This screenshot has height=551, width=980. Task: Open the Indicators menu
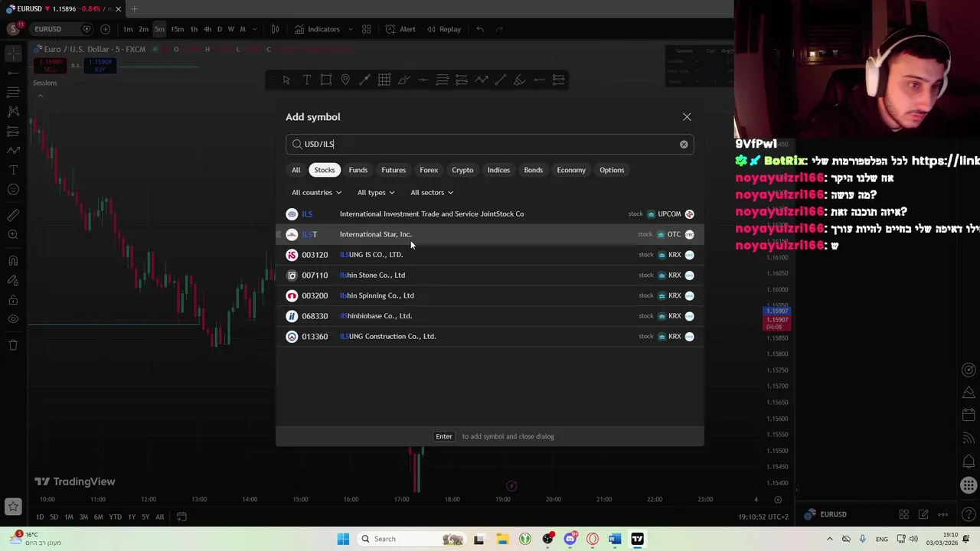[317, 29]
